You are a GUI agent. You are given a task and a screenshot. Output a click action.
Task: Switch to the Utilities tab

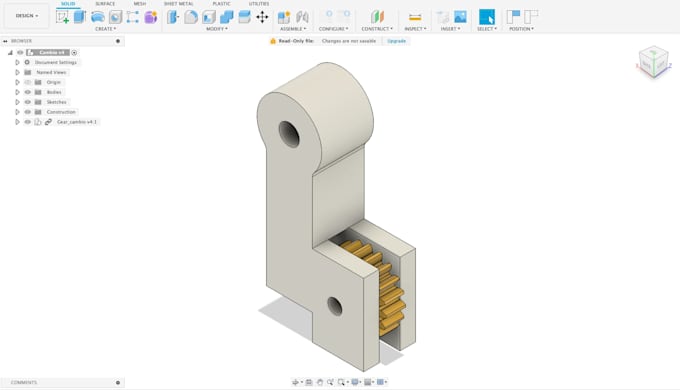[259, 3]
